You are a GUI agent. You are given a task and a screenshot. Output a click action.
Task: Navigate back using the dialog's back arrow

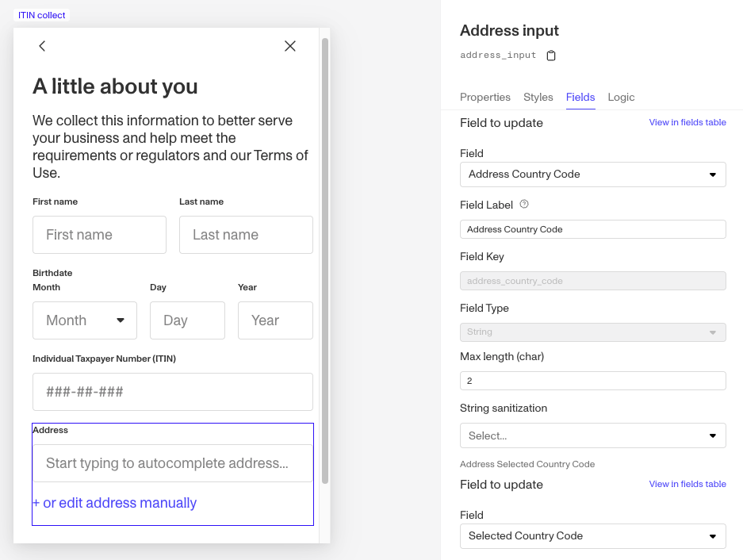click(41, 46)
